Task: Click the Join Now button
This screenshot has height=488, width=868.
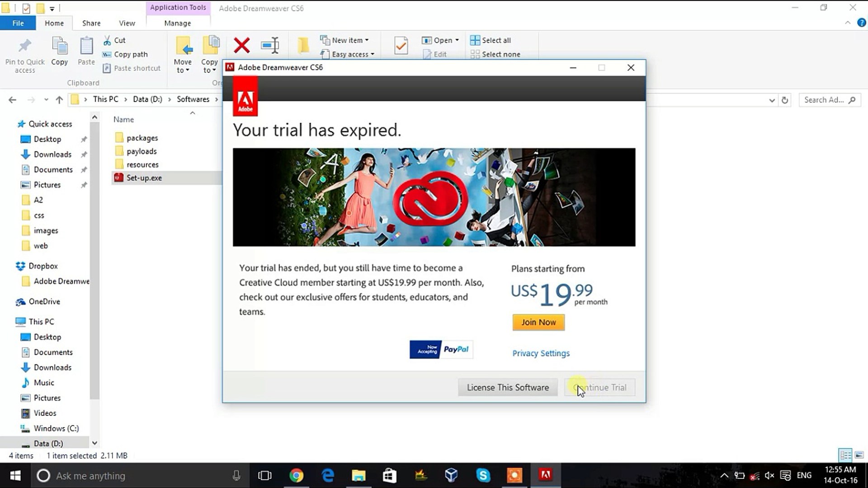Action: click(538, 322)
